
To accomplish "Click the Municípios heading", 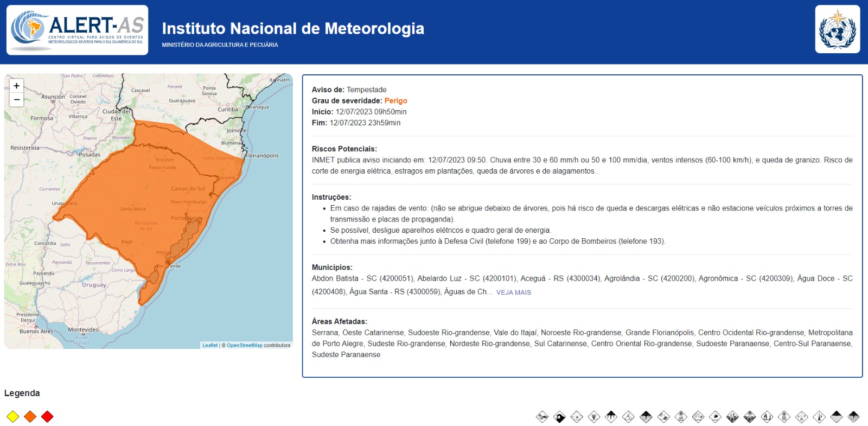I will tap(332, 268).
